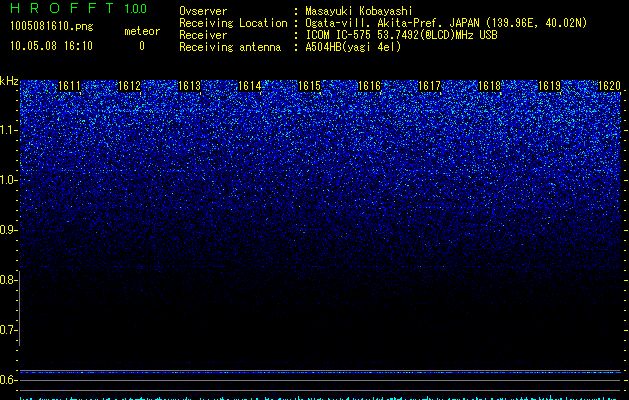
Task: Click the 1619 time marker
Action: (x=549, y=86)
